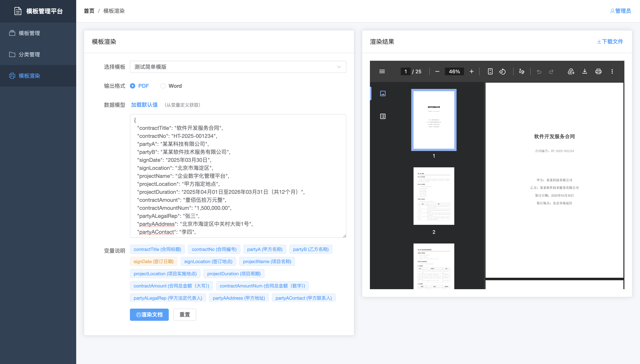
Task: Open 分类管理 in sidebar
Action: pos(29,54)
